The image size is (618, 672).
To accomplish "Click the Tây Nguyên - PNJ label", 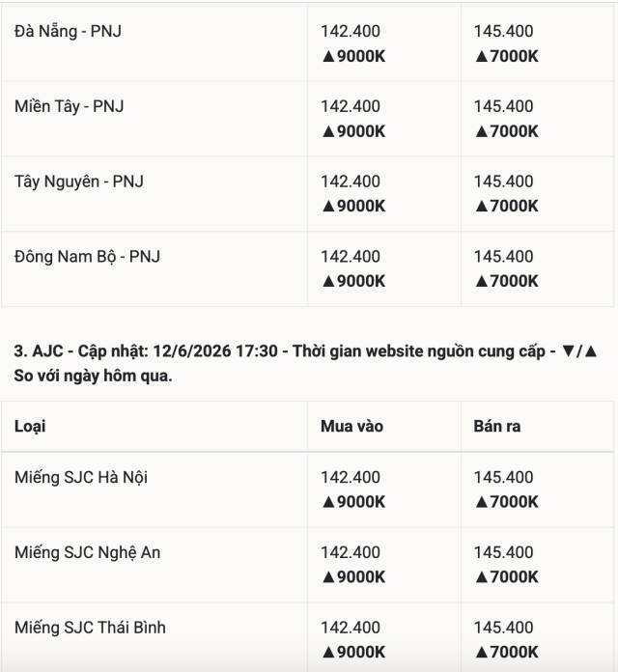I will coord(79,182).
